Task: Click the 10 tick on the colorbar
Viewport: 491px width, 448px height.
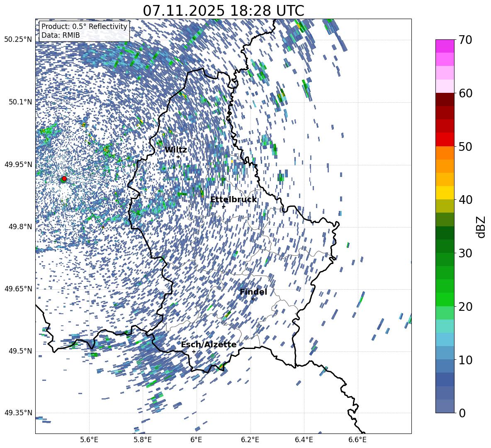Action: [x=465, y=360]
